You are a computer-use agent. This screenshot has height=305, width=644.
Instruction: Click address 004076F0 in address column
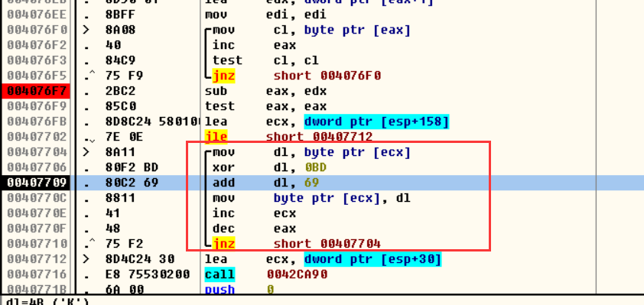tap(37, 30)
